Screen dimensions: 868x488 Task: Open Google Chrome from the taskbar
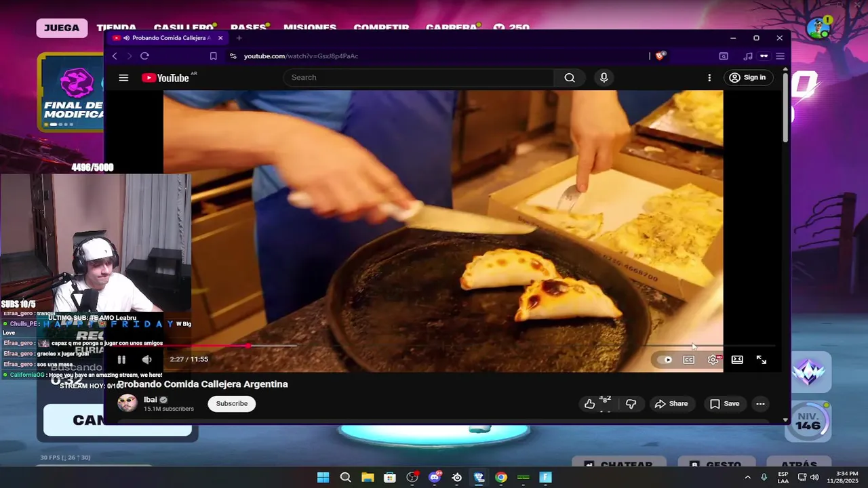pos(501,477)
